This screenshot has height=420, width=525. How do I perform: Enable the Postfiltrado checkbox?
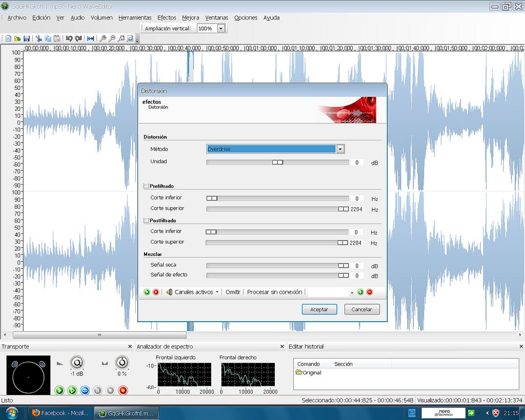click(x=146, y=221)
